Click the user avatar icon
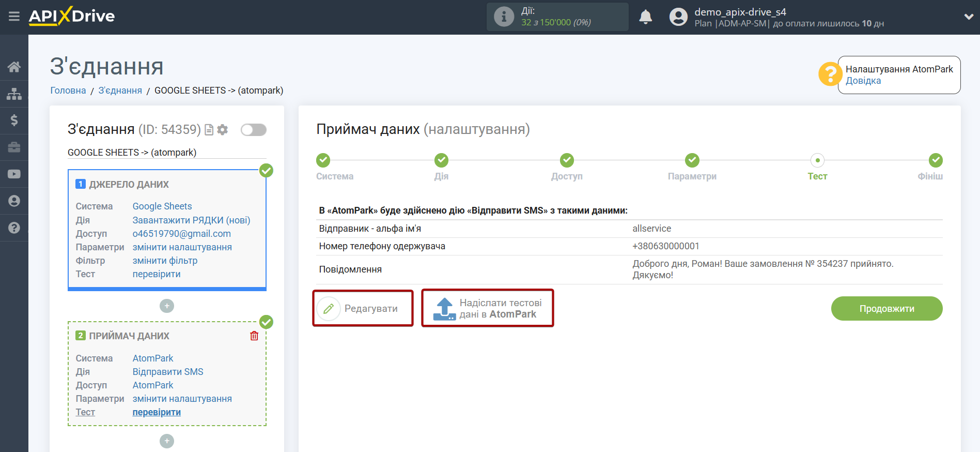 point(678,17)
